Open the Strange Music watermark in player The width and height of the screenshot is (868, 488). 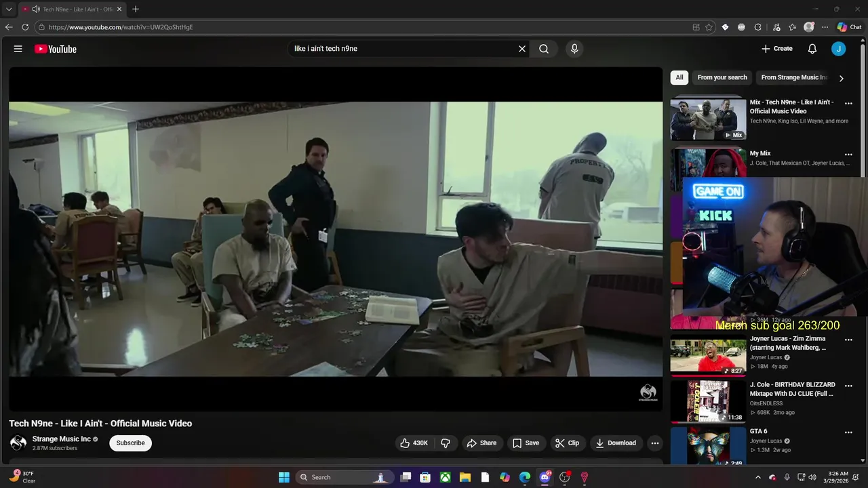[x=648, y=392]
